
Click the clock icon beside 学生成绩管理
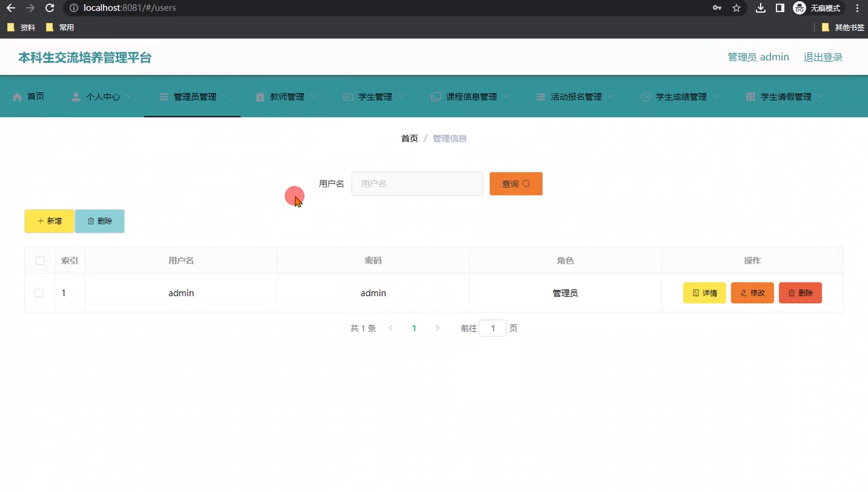646,96
